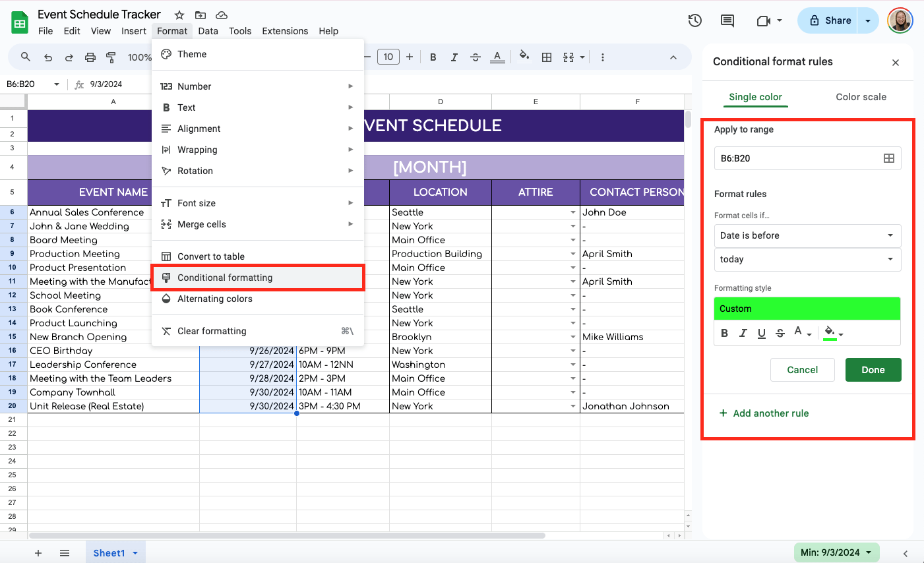Select Clear formatting menu item
The image size is (924, 563).
coord(258,331)
